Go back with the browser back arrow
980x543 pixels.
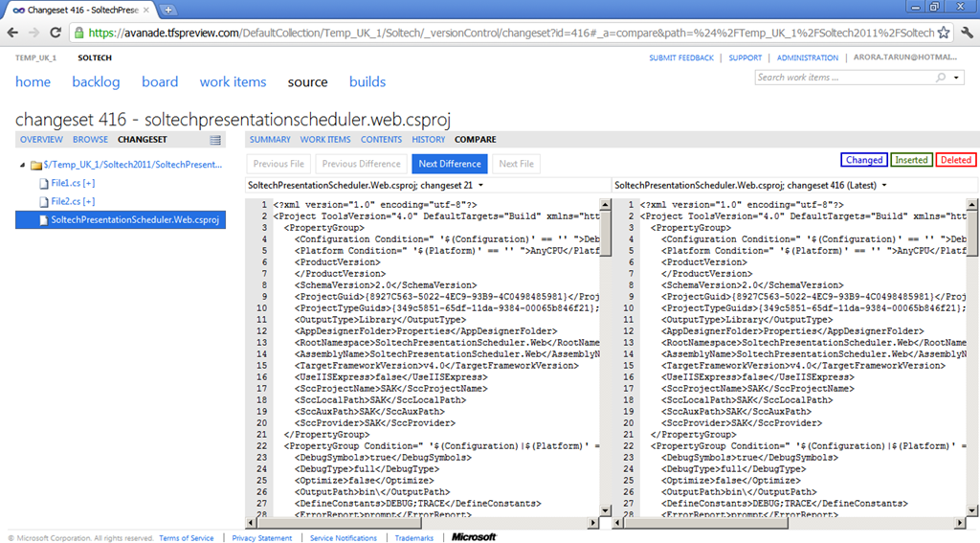click(x=12, y=33)
